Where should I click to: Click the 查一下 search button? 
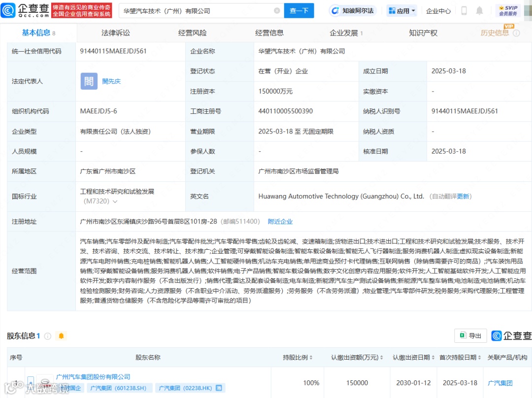click(299, 11)
